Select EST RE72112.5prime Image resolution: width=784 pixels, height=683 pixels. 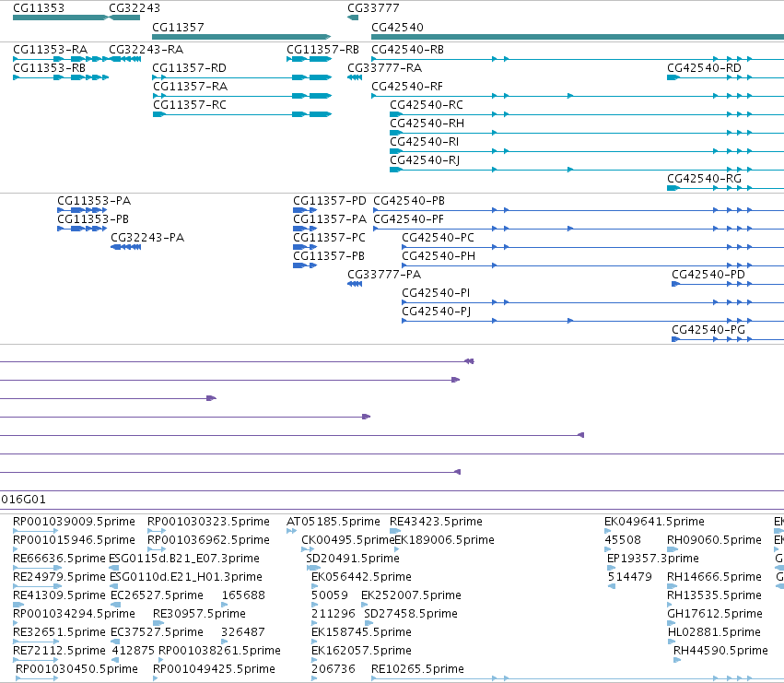coord(60,651)
